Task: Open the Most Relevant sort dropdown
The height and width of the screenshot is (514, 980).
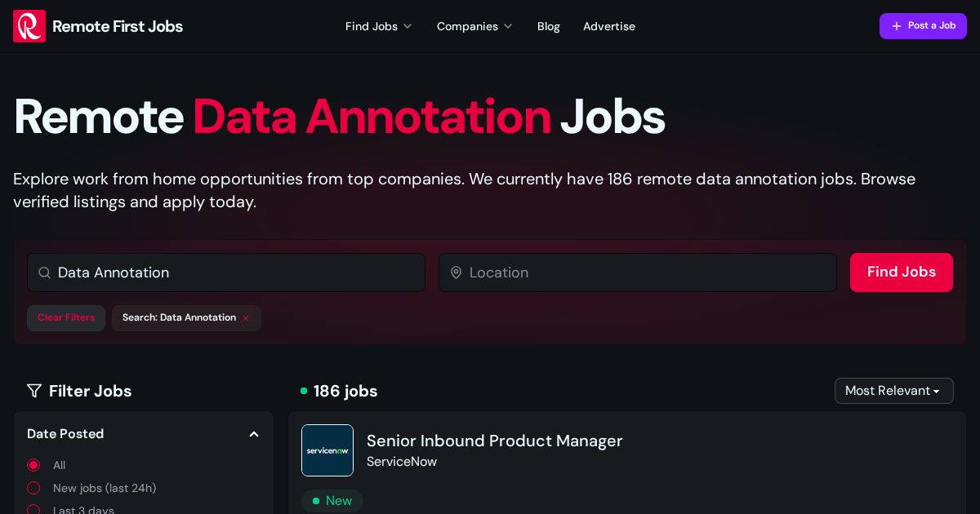Action: pos(894,391)
